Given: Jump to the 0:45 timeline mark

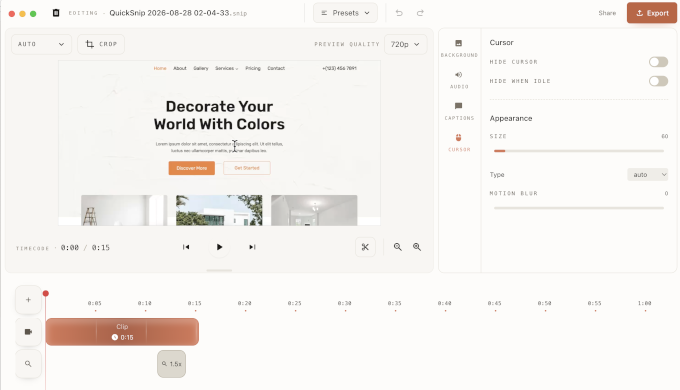Looking at the screenshot, I should point(494,303).
